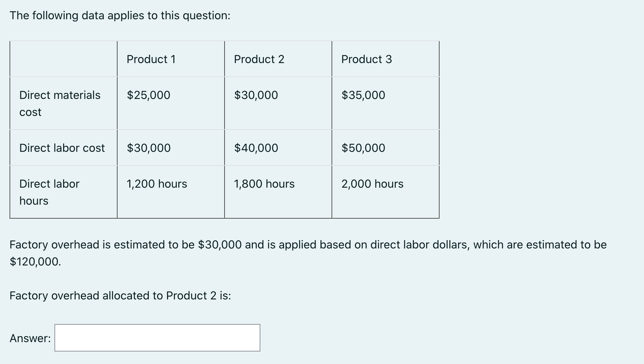Select the $25,000 direct materials cell
The height and width of the screenshot is (364, 644).
point(147,95)
